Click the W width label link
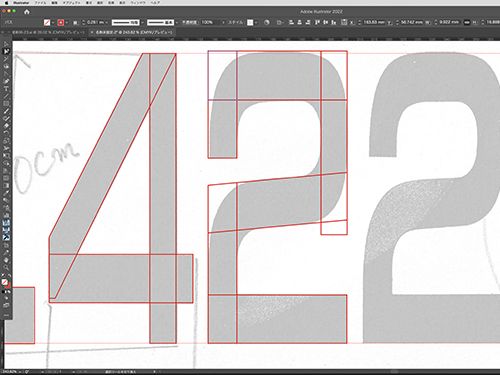The width and height of the screenshot is (500, 375). (428, 22)
